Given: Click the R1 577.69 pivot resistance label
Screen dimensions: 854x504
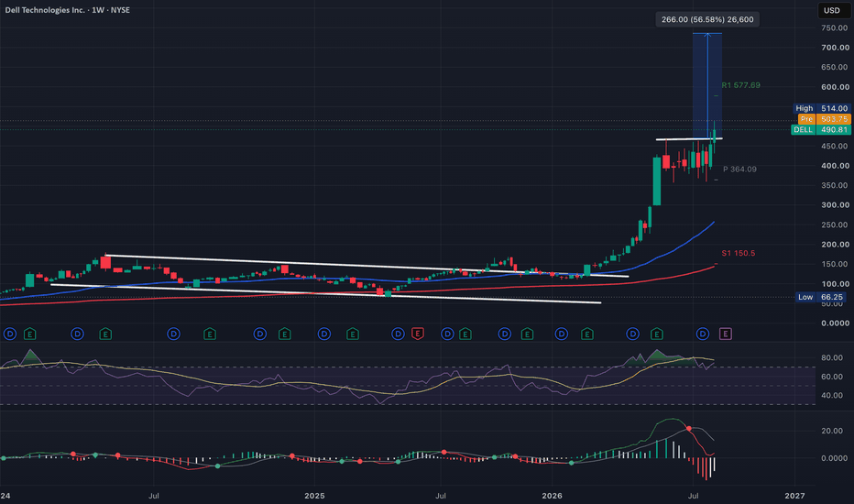Looking at the screenshot, I should (x=740, y=85).
